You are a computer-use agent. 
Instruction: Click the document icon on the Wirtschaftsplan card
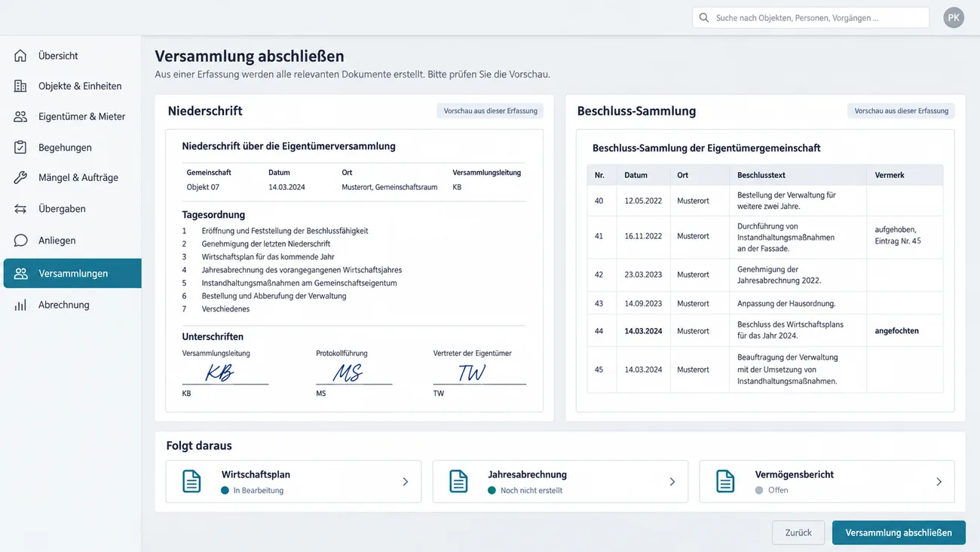[x=191, y=481]
